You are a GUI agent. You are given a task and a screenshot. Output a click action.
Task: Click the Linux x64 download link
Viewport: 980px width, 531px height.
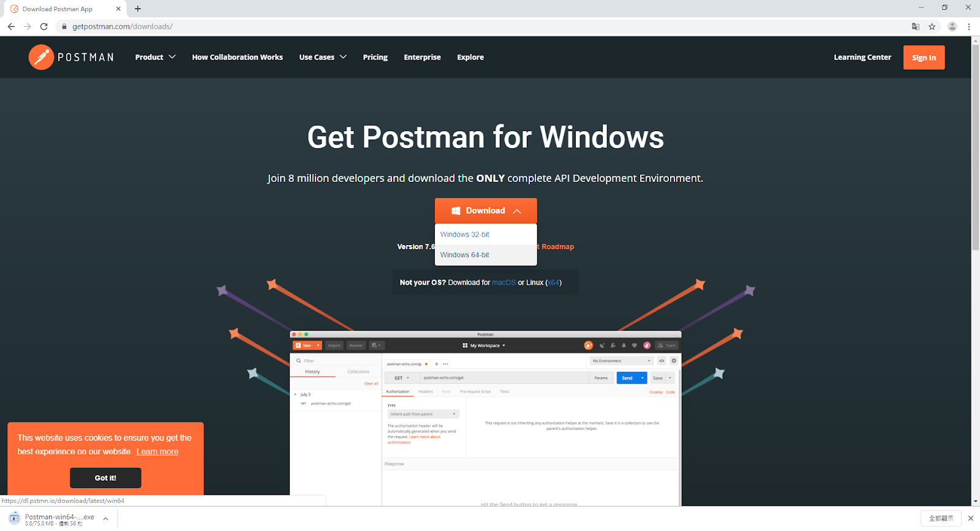[554, 282]
